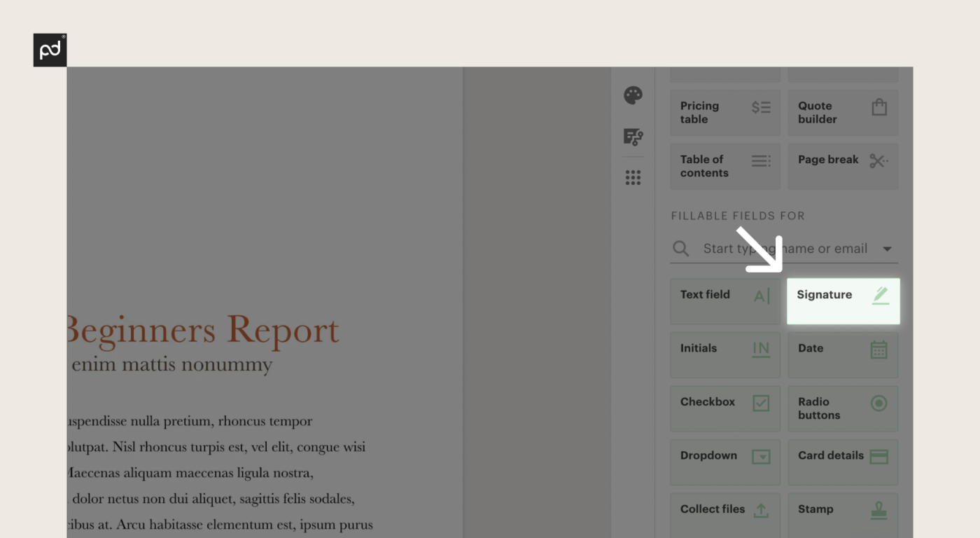Select the Card details field

[843, 462]
